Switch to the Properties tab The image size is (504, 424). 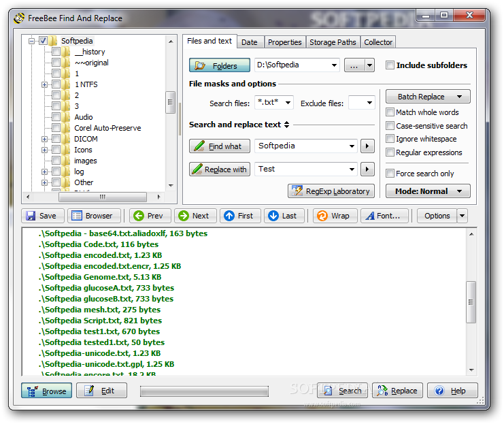pos(285,42)
